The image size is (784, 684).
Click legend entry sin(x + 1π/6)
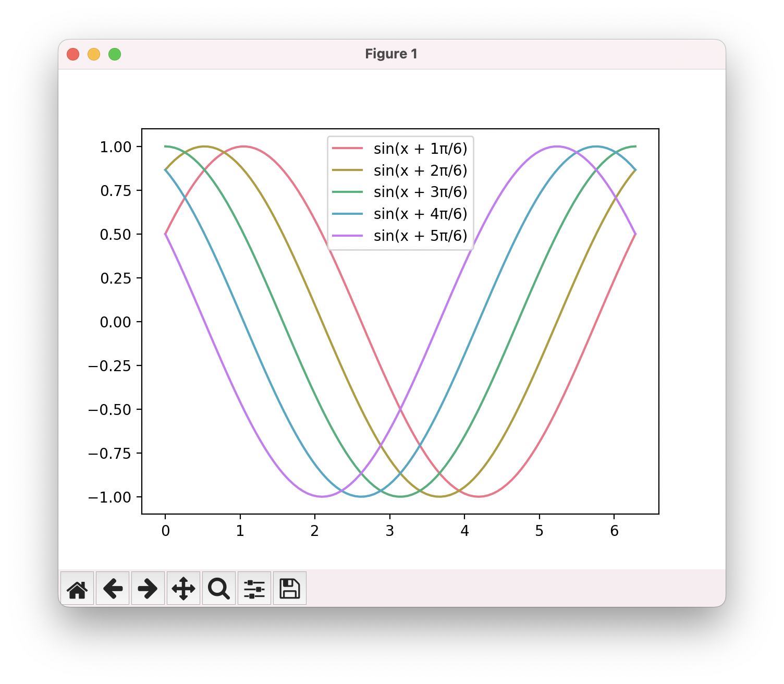420,149
